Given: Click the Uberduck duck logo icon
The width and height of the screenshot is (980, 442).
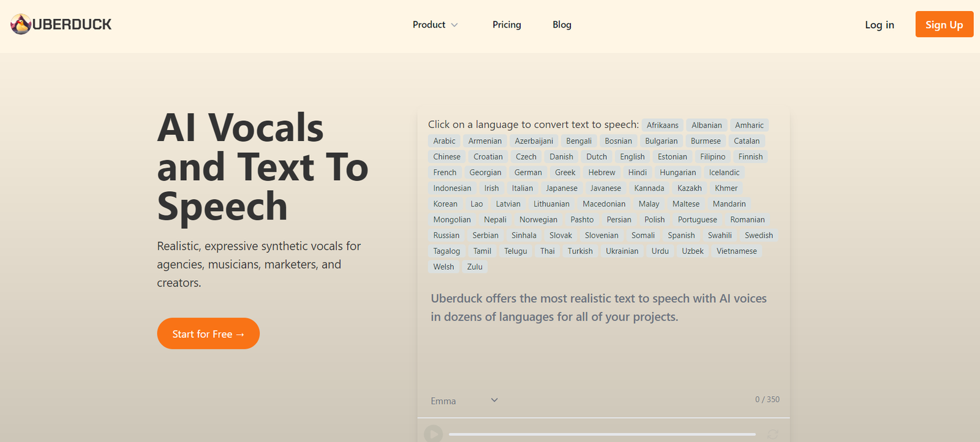Looking at the screenshot, I should [21, 25].
